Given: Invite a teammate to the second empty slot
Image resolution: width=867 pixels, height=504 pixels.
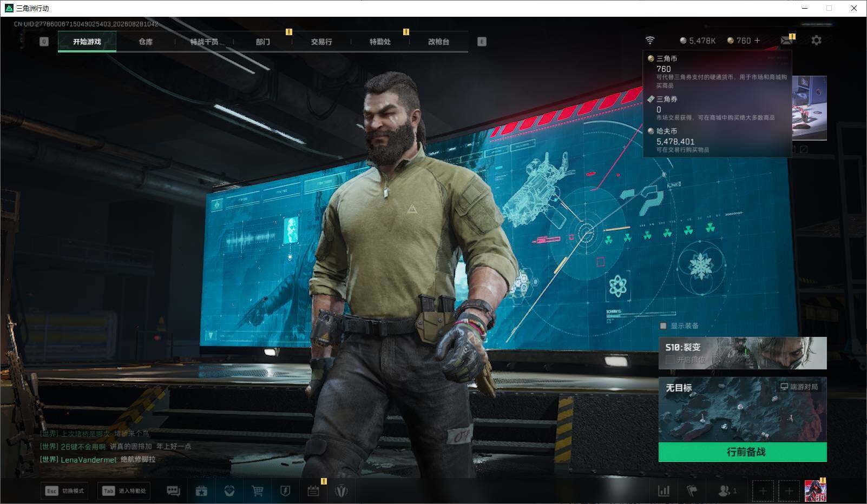Looking at the screenshot, I should tap(789, 491).
